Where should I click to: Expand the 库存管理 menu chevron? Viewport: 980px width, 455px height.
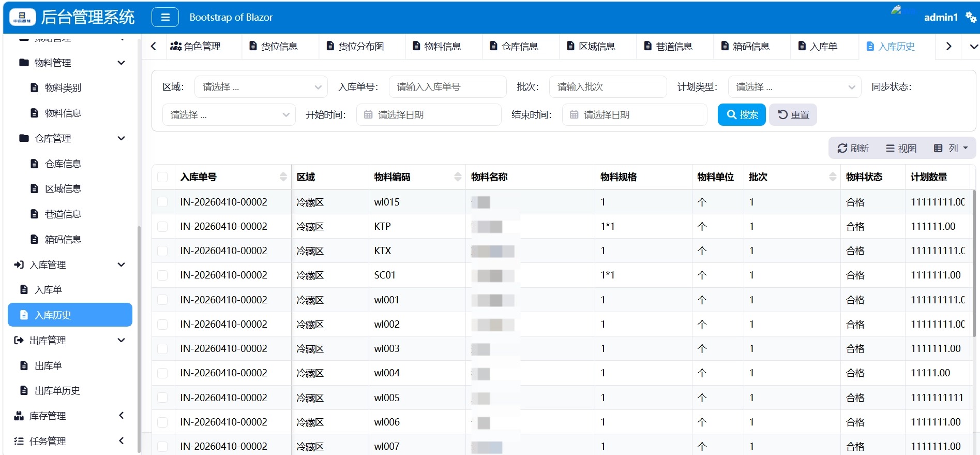pyautogui.click(x=122, y=415)
